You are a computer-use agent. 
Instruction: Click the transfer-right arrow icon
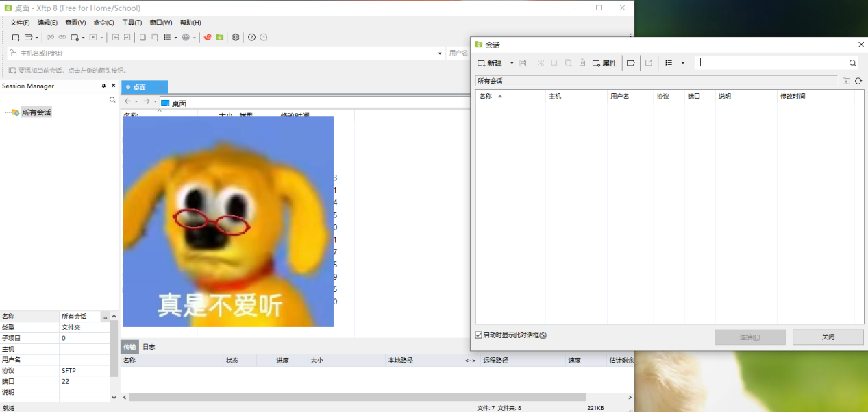pyautogui.click(x=127, y=37)
